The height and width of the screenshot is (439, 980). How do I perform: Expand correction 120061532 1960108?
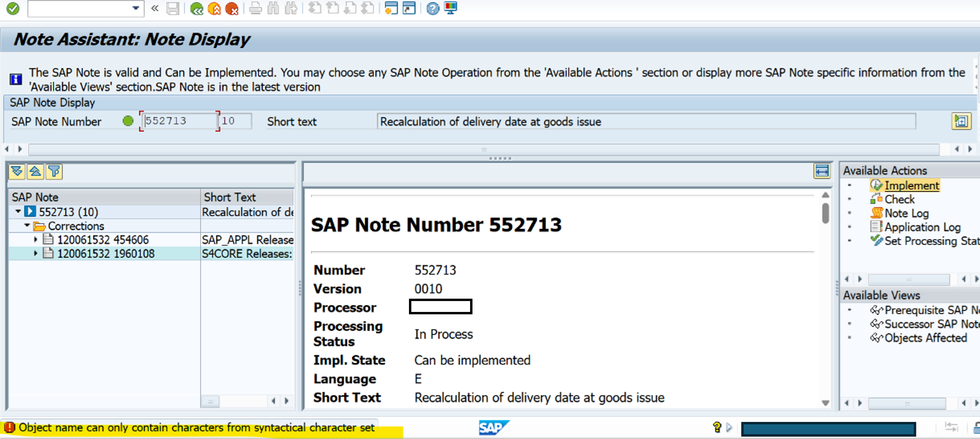36,254
